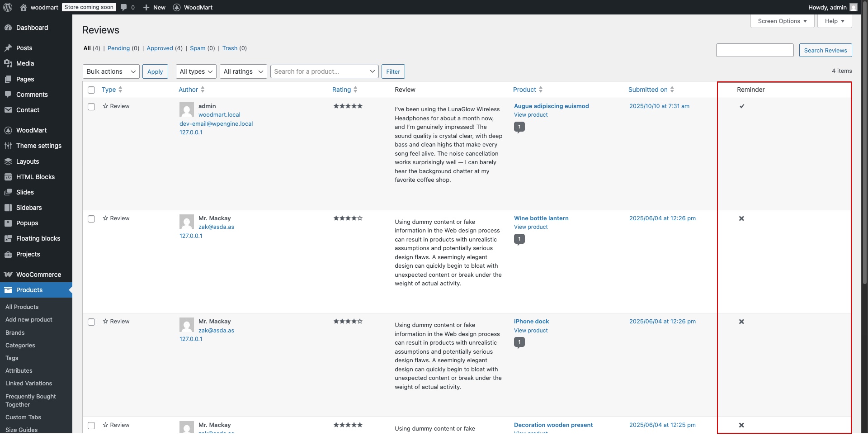Go to All Products submenu item
Viewport: 868px width, 436px height.
click(x=22, y=307)
